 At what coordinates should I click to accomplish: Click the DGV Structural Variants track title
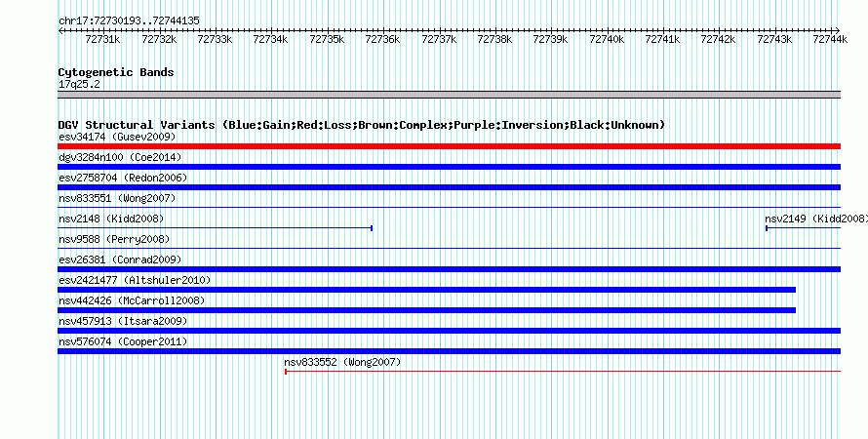coord(361,125)
